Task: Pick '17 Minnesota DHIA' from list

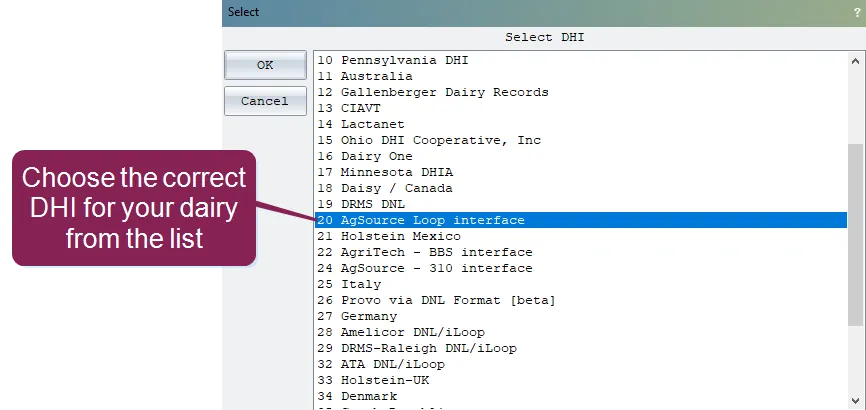Action: pyautogui.click(x=581, y=172)
